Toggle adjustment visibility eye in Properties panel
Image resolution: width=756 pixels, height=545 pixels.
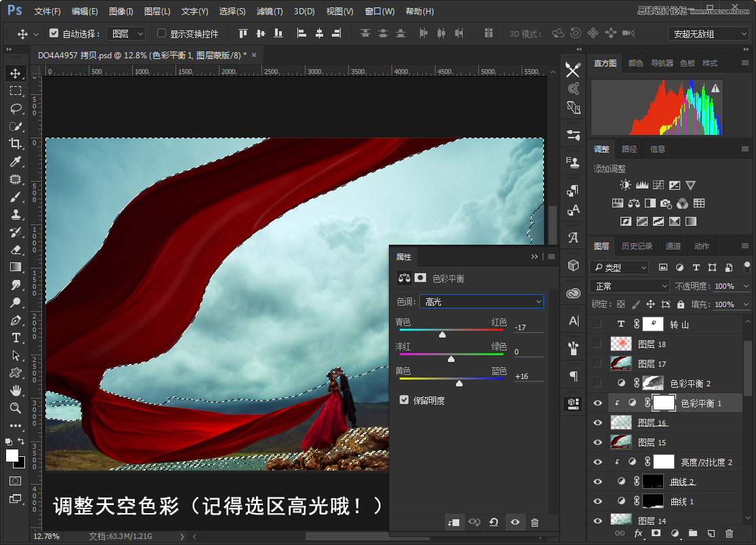tap(515, 523)
